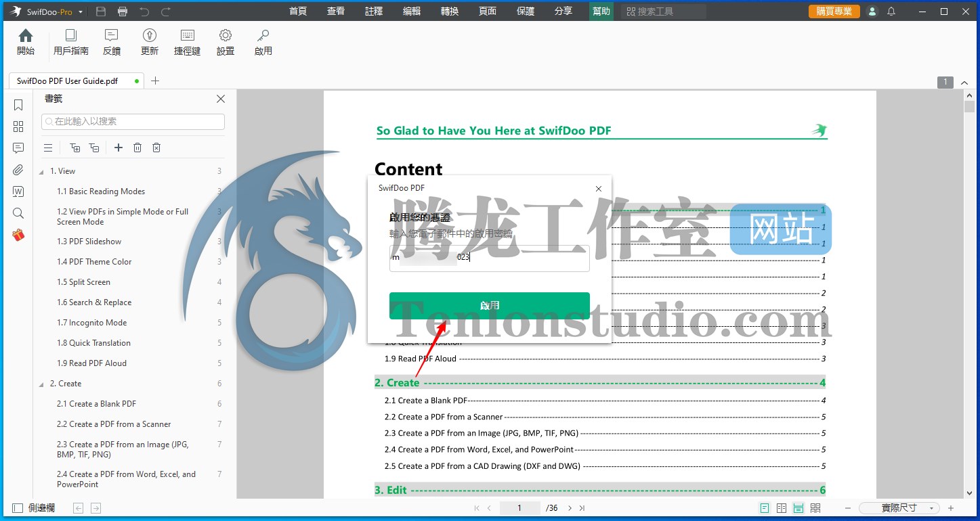Toggle two-page view mode
This screenshot has height=521, width=980.
click(x=782, y=507)
